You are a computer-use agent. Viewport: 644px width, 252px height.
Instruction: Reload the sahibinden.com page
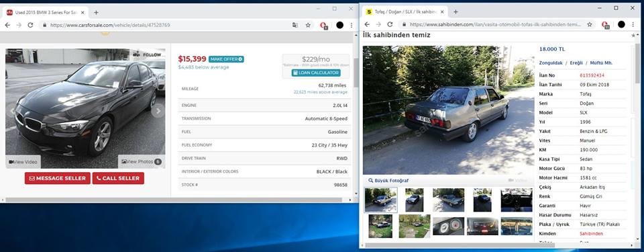390,24
